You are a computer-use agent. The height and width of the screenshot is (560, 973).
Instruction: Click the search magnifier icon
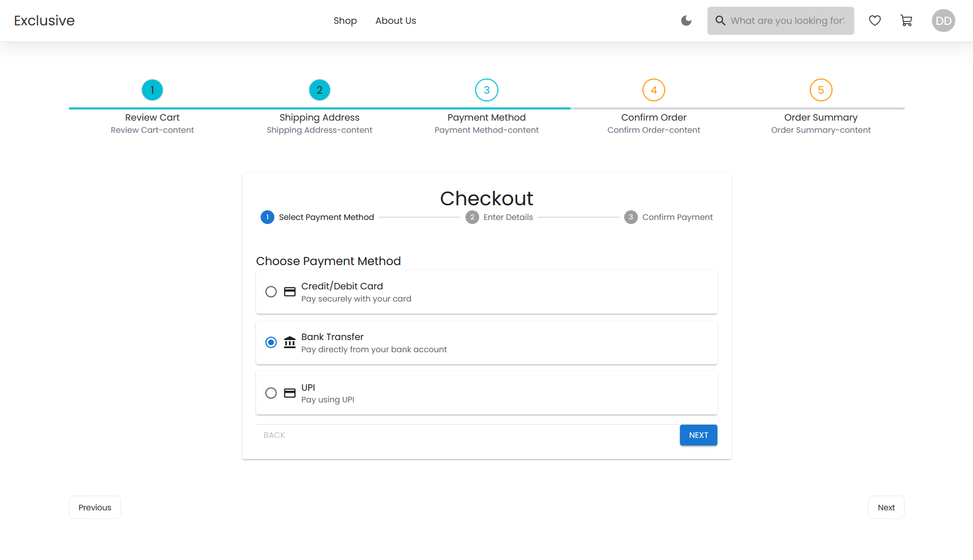[720, 21]
